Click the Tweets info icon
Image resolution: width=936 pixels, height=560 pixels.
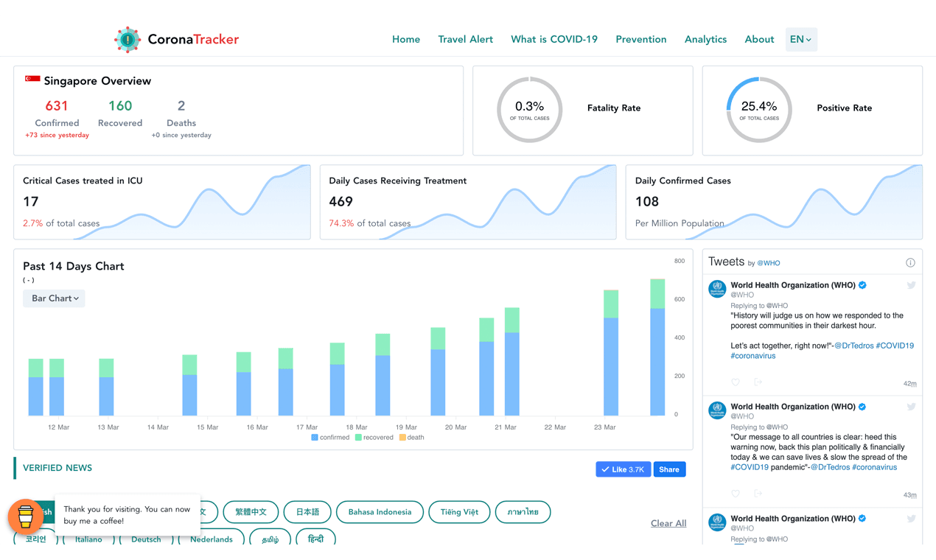[910, 263]
